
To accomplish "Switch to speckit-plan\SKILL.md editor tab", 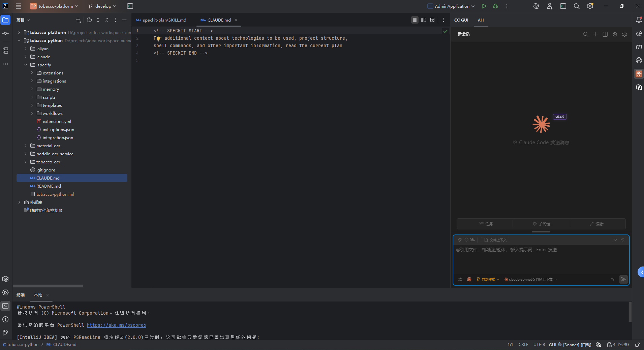I will [x=161, y=20].
